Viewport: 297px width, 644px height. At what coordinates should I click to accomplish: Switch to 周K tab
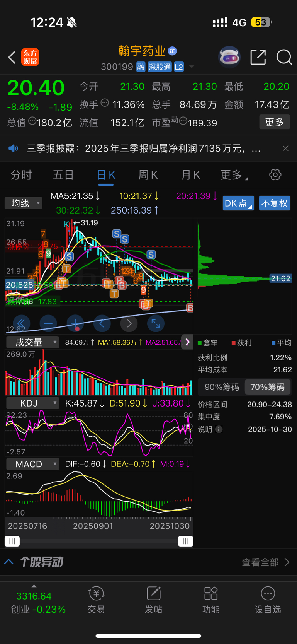(148, 175)
